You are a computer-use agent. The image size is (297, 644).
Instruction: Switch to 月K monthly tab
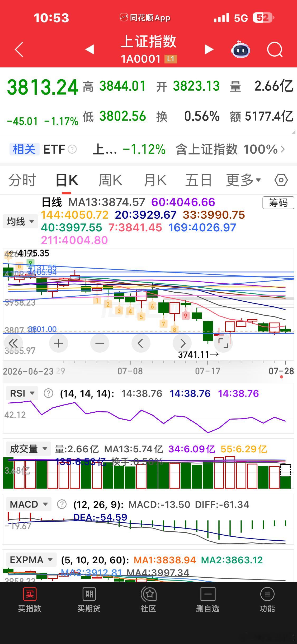coord(155,180)
